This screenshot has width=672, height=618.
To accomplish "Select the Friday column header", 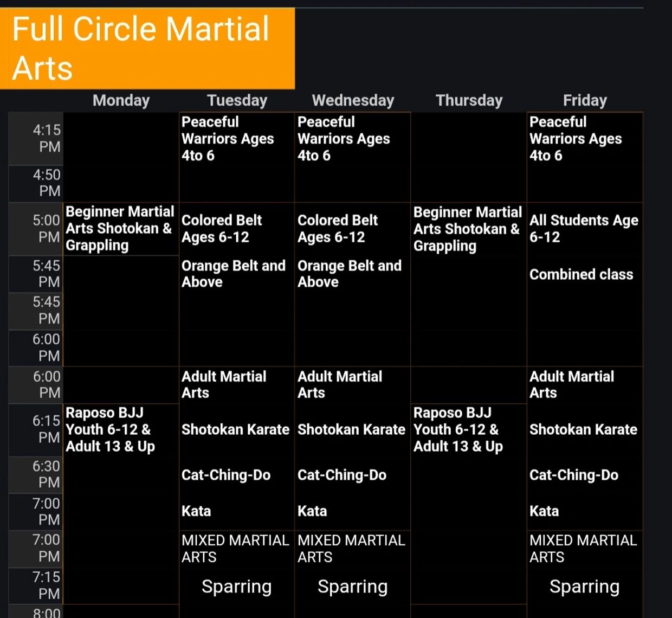I will pyautogui.click(x=585, y=101).
